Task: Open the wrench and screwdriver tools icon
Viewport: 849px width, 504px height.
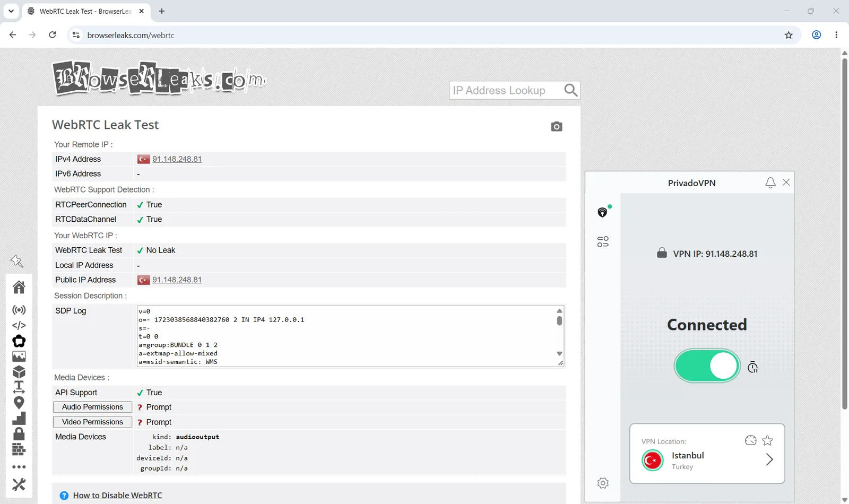Action: tap(19, 484)
